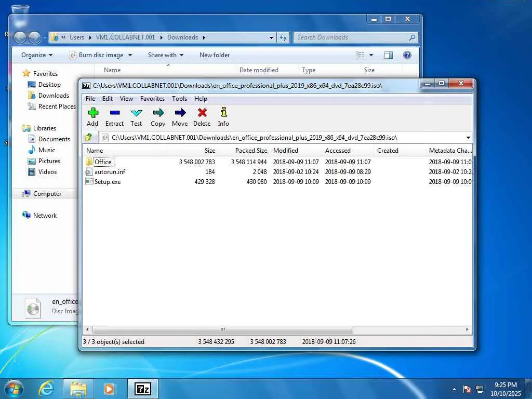Click the scrollbar left arrow in 7-Zip

(87, 329)
